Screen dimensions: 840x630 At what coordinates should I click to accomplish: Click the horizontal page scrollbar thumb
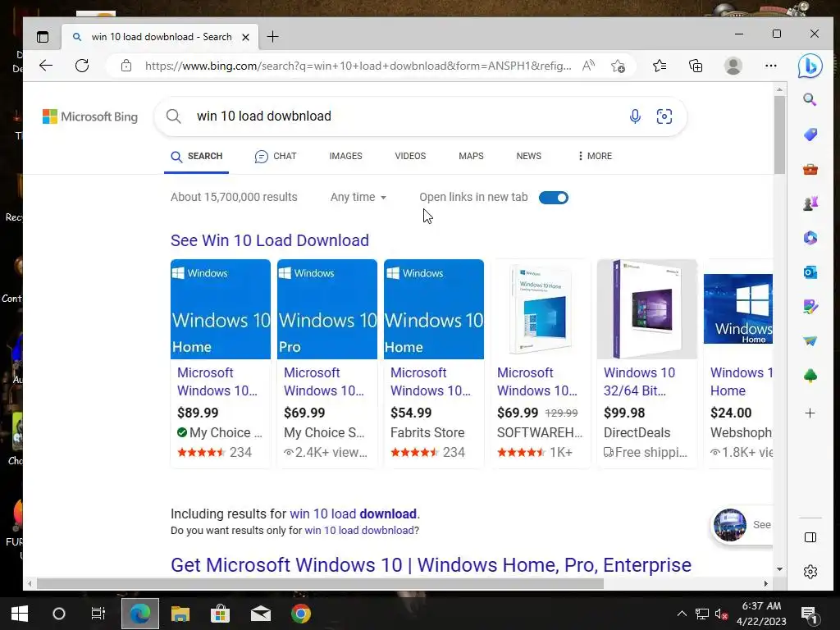pos(320,583)
